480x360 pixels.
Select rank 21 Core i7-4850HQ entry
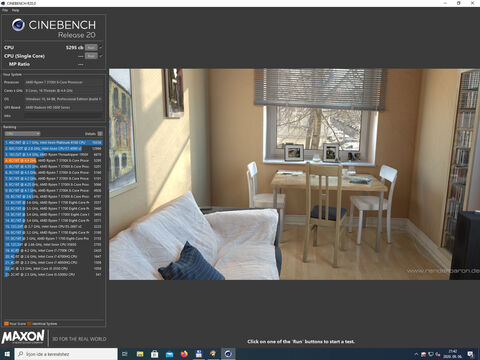[53, 263]
